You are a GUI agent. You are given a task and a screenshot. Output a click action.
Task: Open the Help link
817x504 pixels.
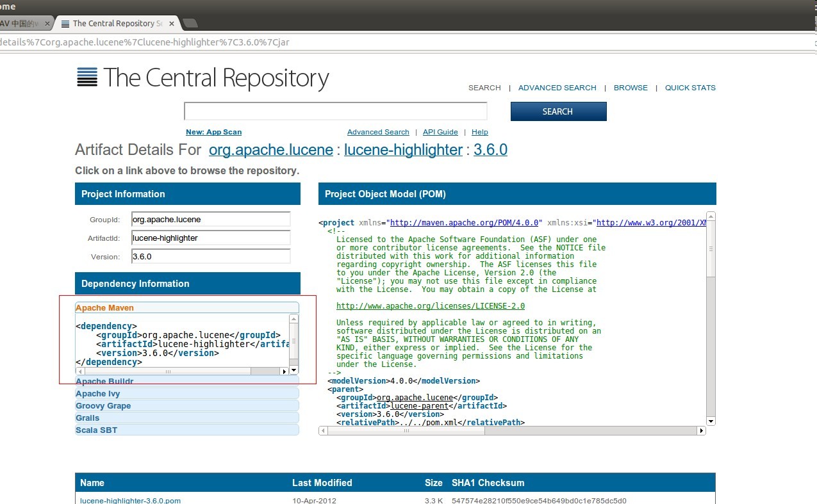[480, 132]
